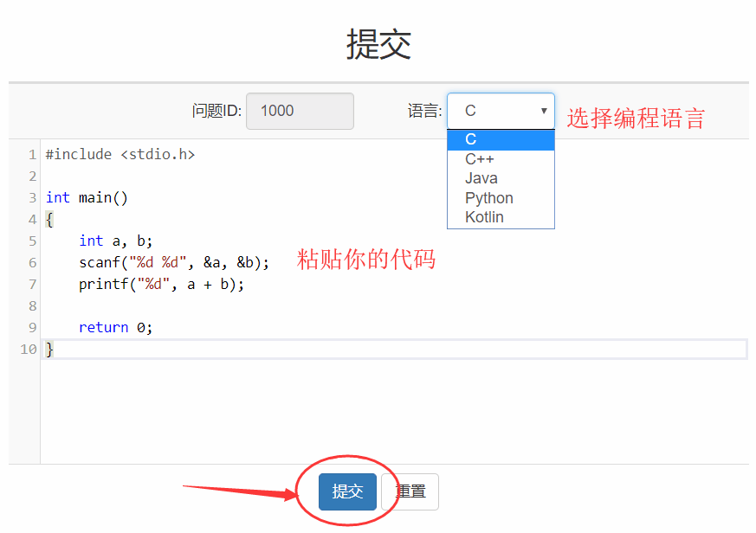Pick Java from the language options
The width and height of the screenshot is (756, 533).
[x=501, y=178]
